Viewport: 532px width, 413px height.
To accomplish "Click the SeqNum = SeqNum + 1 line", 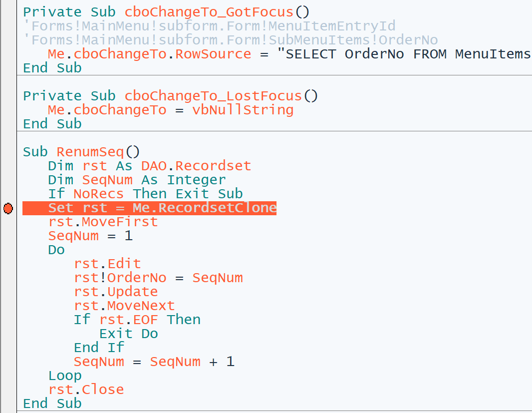I will 154,362.
